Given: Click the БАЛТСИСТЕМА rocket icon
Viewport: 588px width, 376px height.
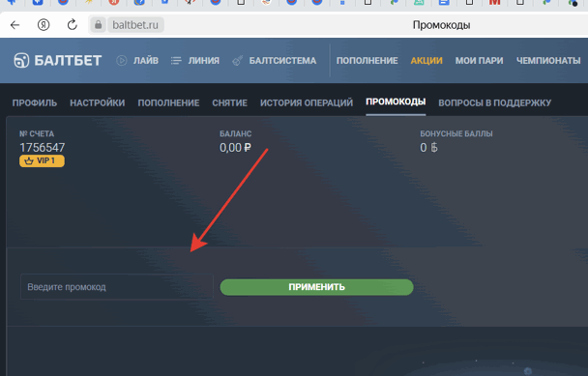Looking at the screenshot, I should point(237,60).
